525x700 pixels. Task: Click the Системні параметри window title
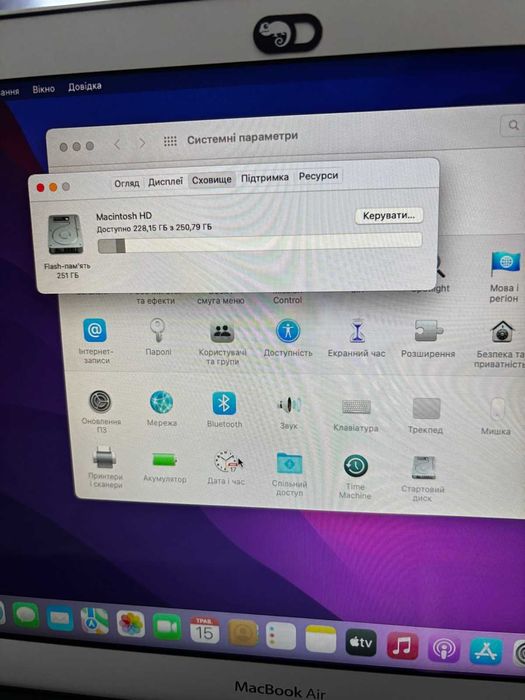pyautogui.click(x=242, y=138)
